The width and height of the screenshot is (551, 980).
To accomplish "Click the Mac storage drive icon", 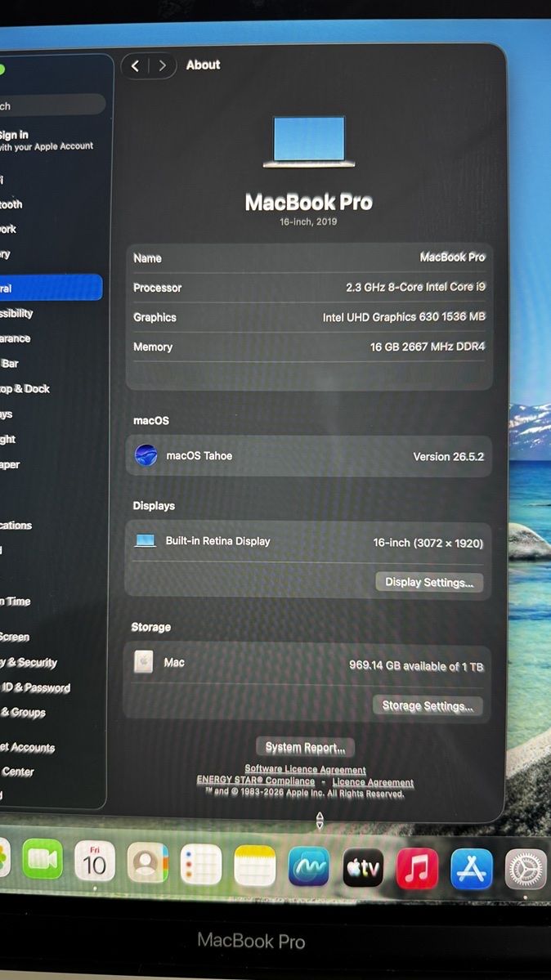I will pos(143,662).
